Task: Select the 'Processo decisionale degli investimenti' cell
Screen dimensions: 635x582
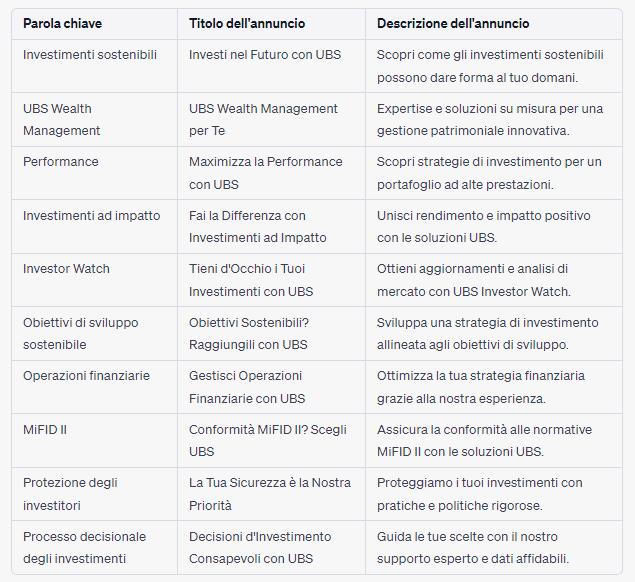Action: point(84,547)
